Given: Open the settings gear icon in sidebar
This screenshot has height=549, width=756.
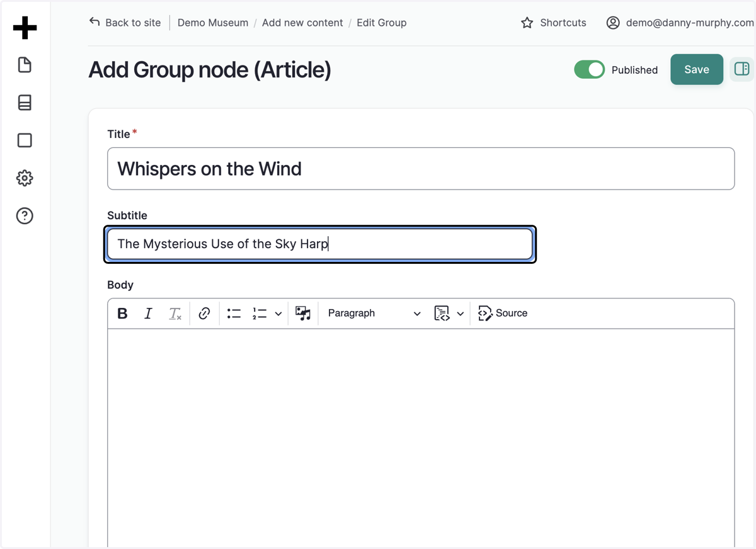Looking at the screenshot, I should (x=25, y=178).
